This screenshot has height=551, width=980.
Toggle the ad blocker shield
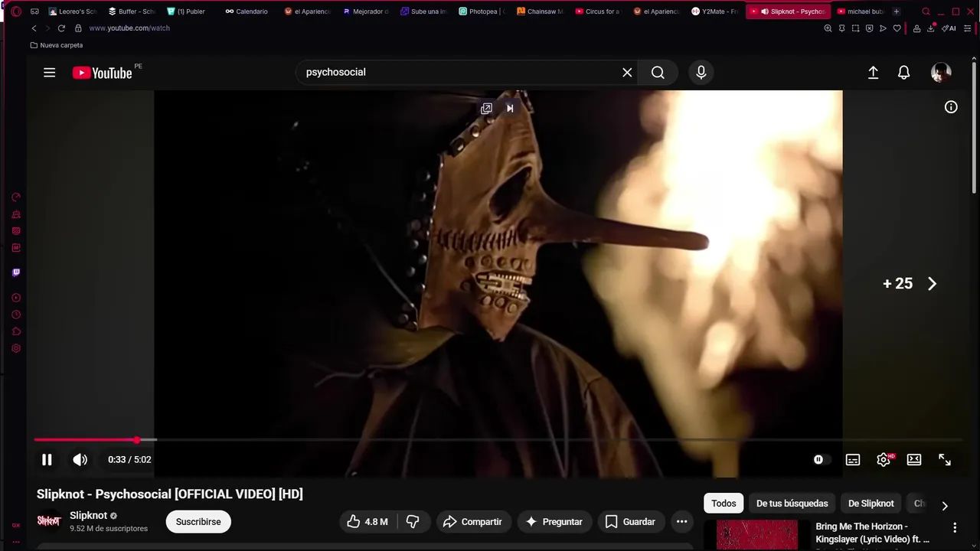point(869,28)
